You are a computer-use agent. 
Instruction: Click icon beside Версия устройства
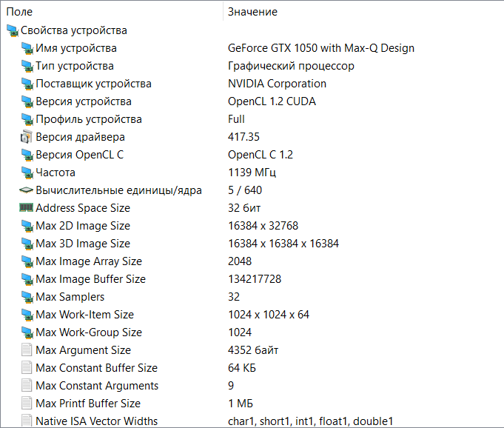pos(27,101)
